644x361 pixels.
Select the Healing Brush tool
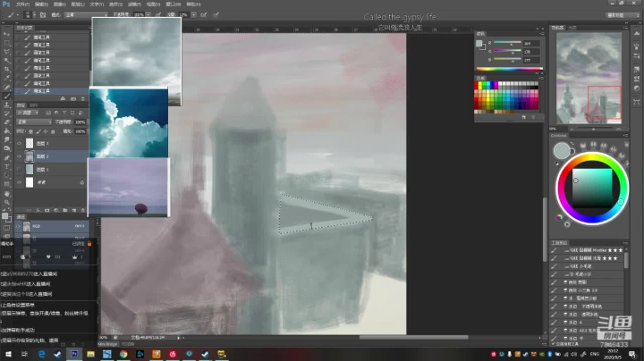[7, 87]
